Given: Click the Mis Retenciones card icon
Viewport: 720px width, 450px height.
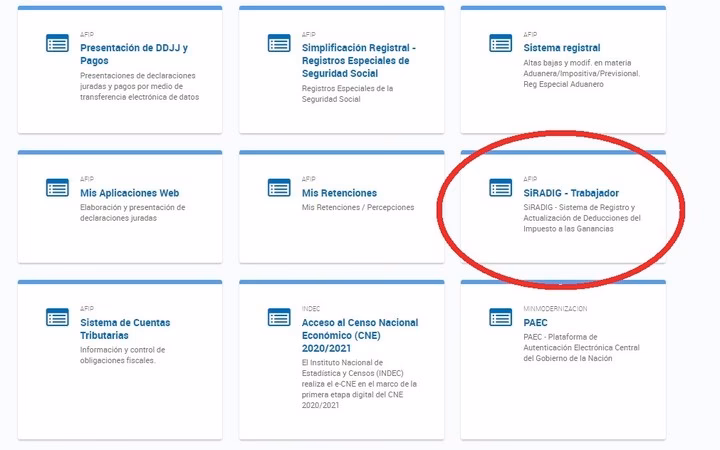Looking at the screenshot, I should pos(279,188).
